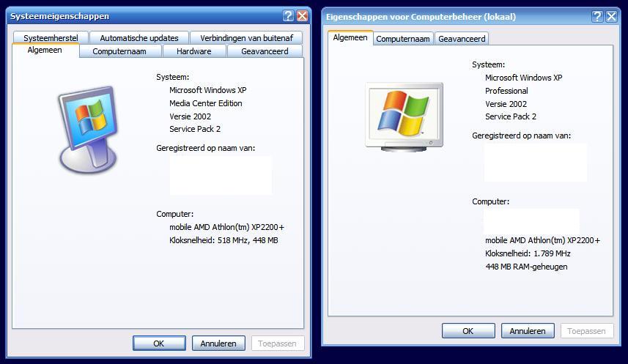Click 'Eigenschappen voor Computerbeheer (lokaal)' title text
Screen dimensions: 628x364
[x=421, y=17]
